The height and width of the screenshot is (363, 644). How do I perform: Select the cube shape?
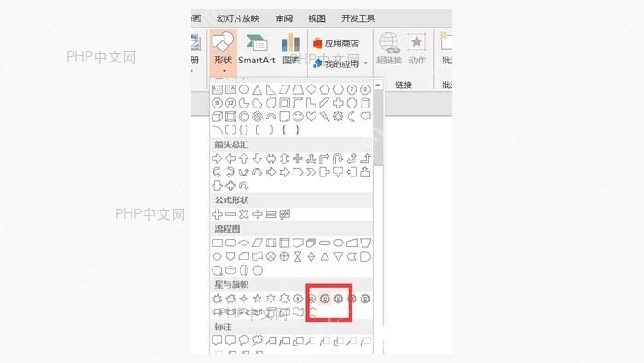[217, 117]
